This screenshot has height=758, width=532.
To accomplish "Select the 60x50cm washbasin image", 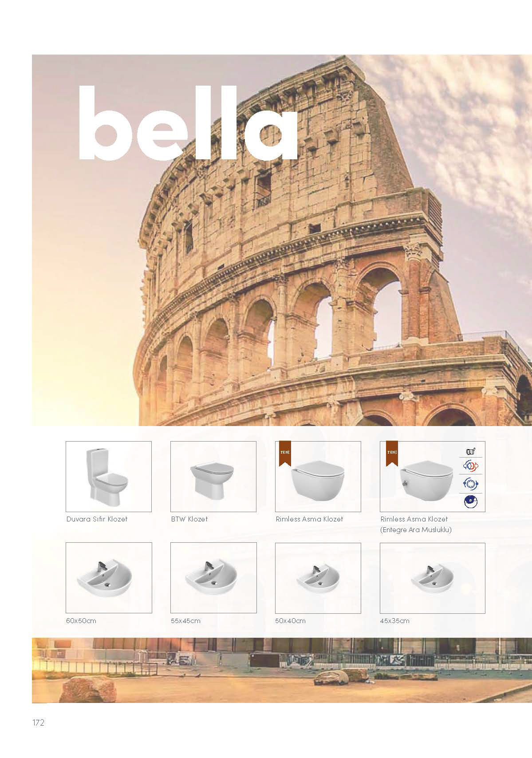I will click(109, 578).
